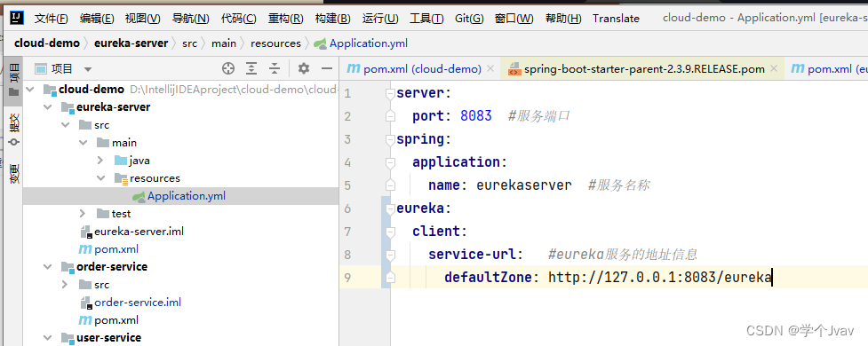The width and height of the screenshot is (868, 346).
Task: Click the Project view window icon in the panel header
Action: click(x=40, y=68)
